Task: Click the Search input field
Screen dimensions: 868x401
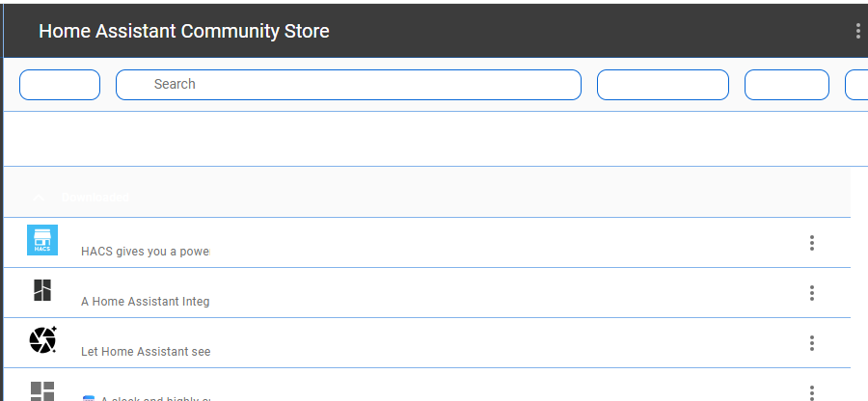Action: click(x=347, y=85)
